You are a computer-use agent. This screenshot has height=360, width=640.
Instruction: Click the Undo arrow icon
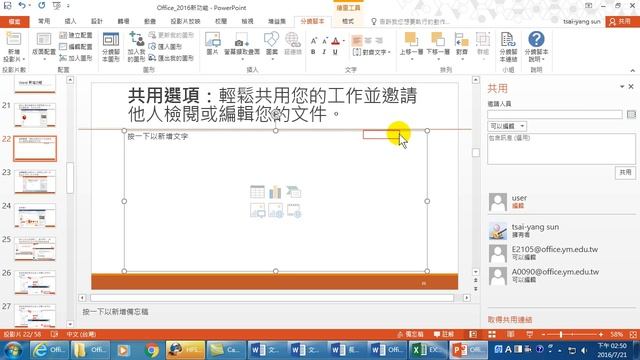(22, 6)
